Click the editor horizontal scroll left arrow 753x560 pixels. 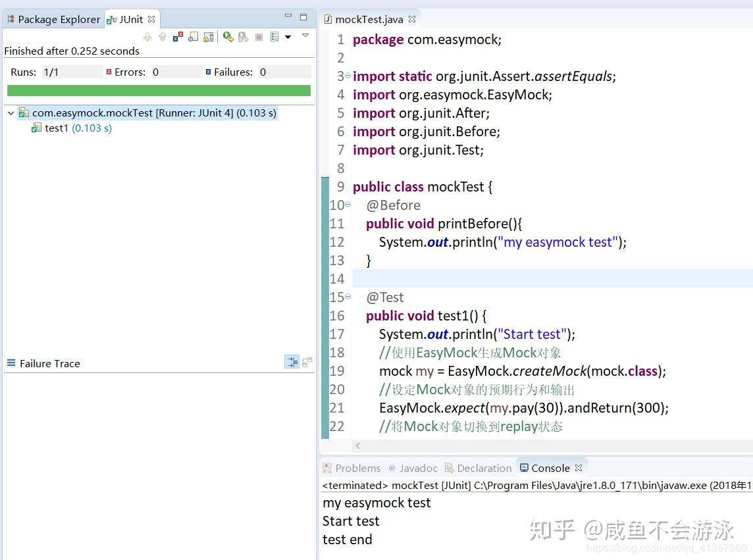(x=358, y=445)
